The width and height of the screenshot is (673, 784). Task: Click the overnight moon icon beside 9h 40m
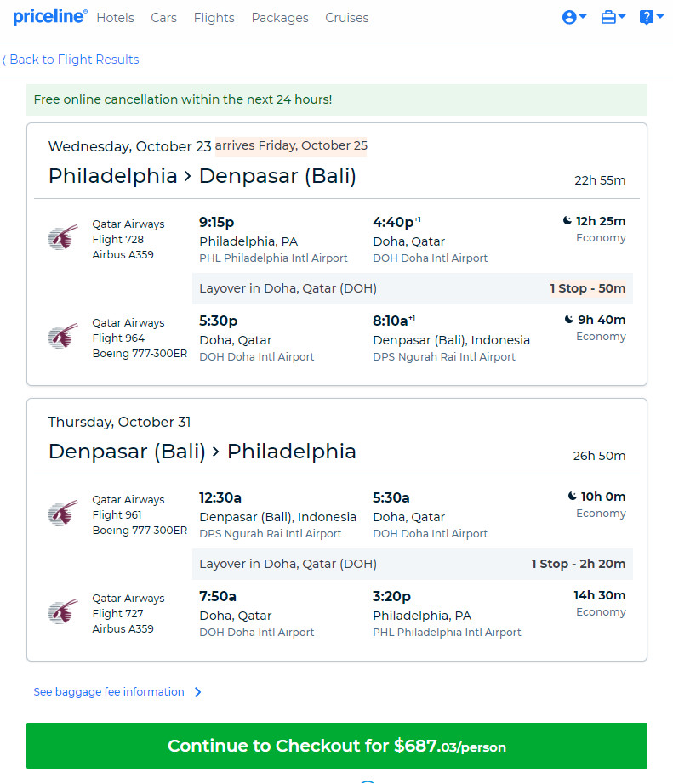(x=569, y=319)
